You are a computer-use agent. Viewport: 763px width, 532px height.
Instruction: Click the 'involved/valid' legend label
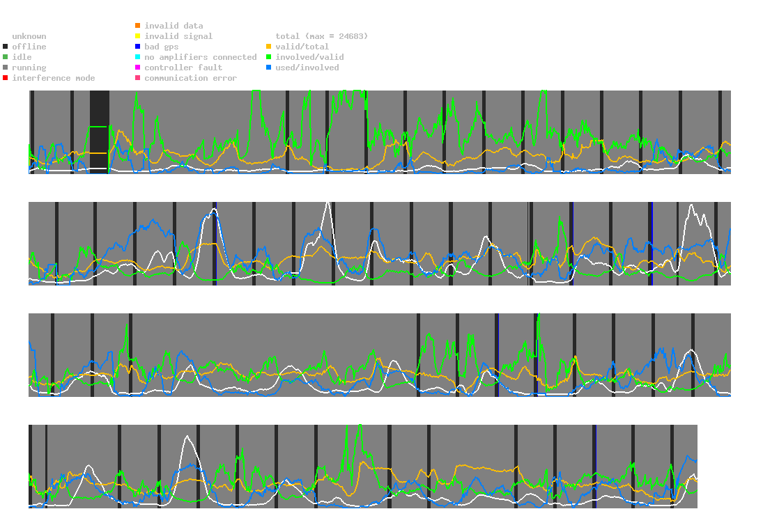tap(309, 57)
